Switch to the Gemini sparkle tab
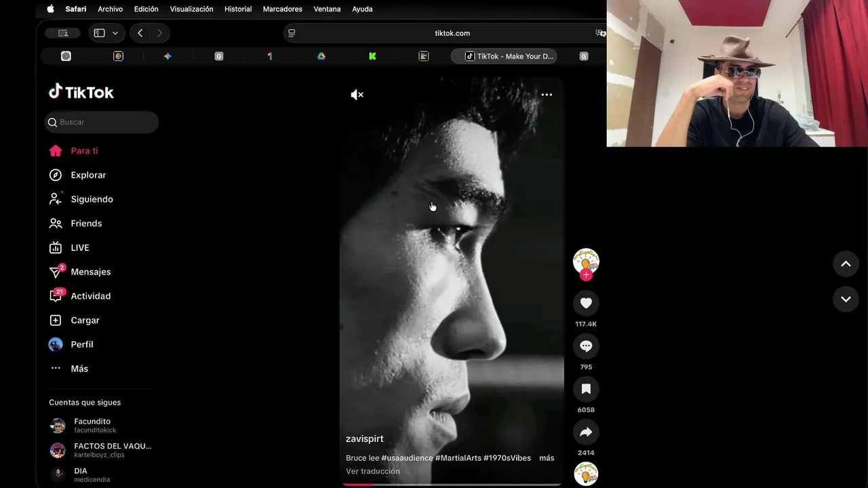The height and width of the screenshot is (488, 868). tap(167, 56)
